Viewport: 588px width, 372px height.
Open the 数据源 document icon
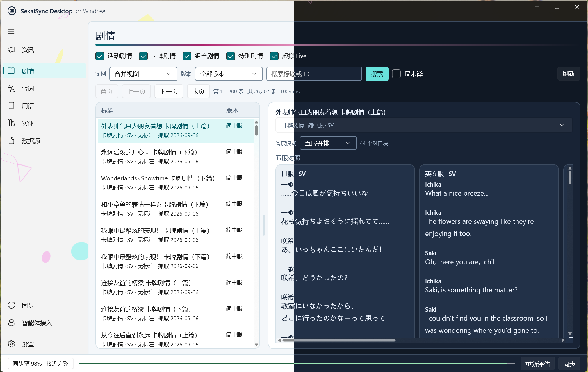tap(11, 140)
